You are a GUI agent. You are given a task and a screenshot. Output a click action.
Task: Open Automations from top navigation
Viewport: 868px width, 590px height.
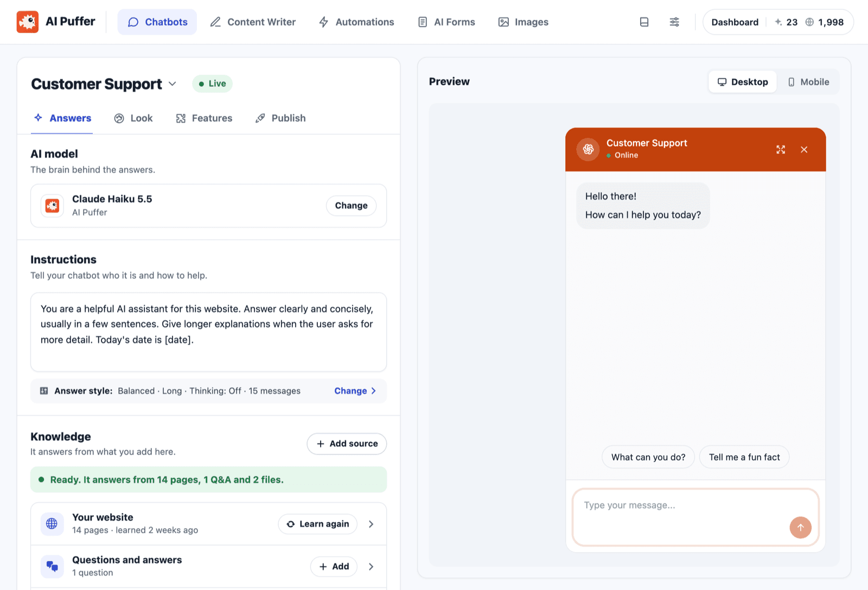click(x=356, y=22)
